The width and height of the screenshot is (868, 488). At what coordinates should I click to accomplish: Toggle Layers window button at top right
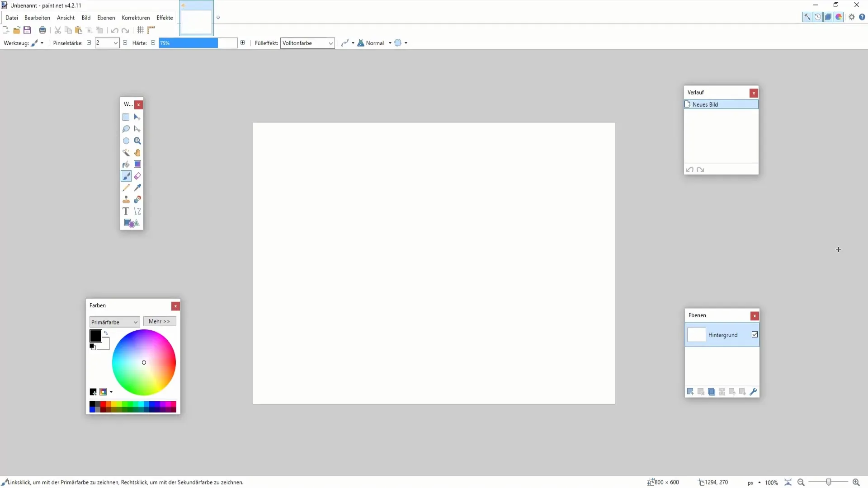(828, 17)
